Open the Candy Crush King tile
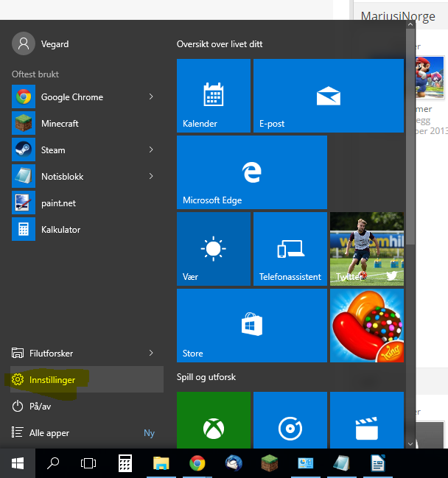 pyautogui.click(x=367, y=326)
